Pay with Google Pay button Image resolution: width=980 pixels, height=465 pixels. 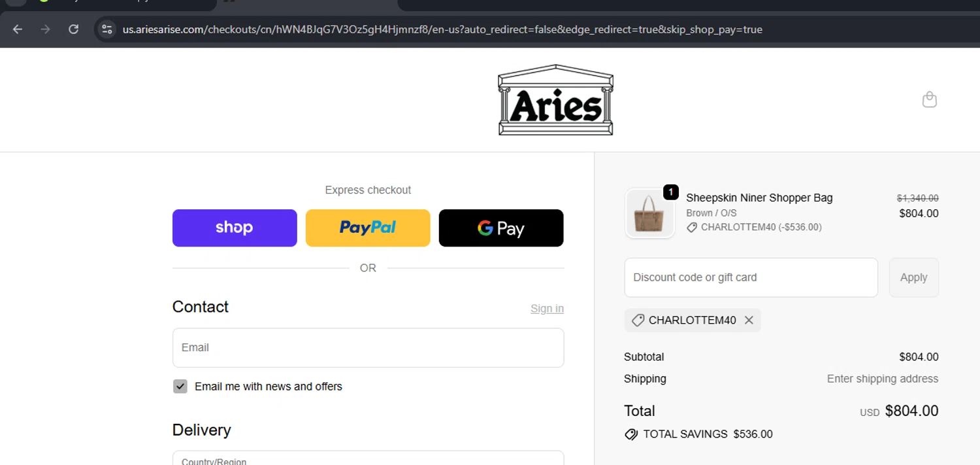[501, 228]
